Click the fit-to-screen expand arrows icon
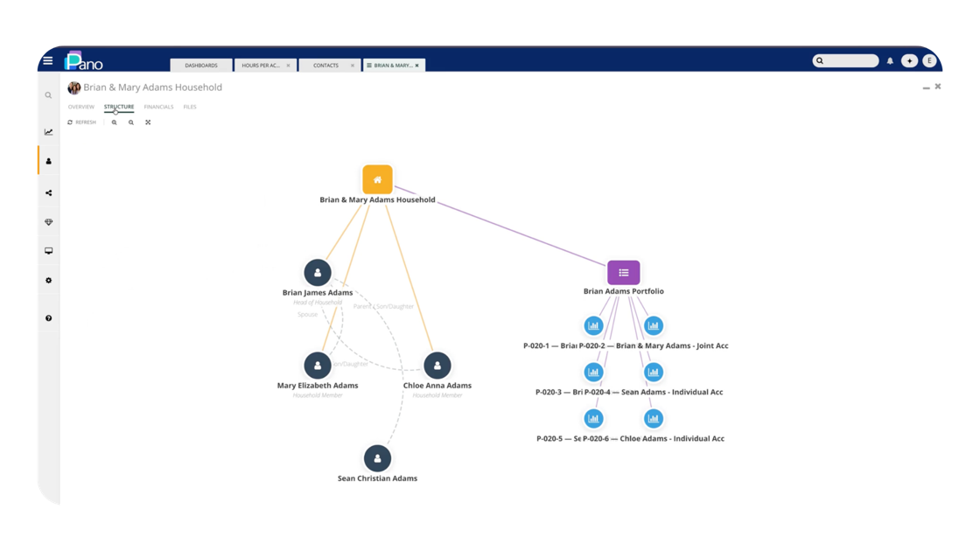Viewport: 980px width, 551px height. [x=148, y=122]
